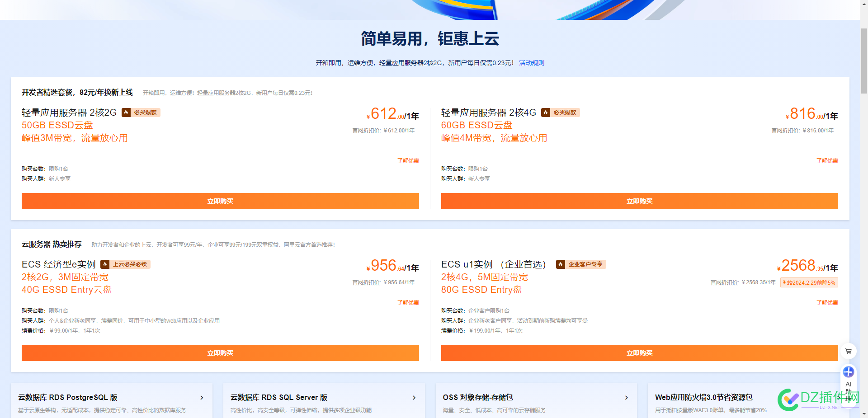Image resolution: width=868 pixels, height=418 pixels.
Task: Click the 官网折扣价 ¥2568.35/1年 text
Action: coord(743,282)
